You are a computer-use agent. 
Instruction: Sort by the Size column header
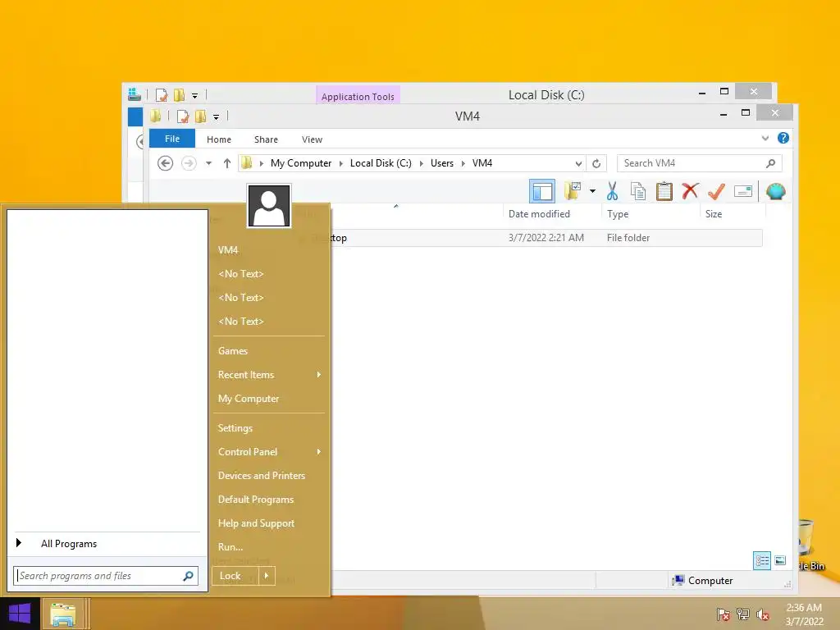[x=714, y=214]
